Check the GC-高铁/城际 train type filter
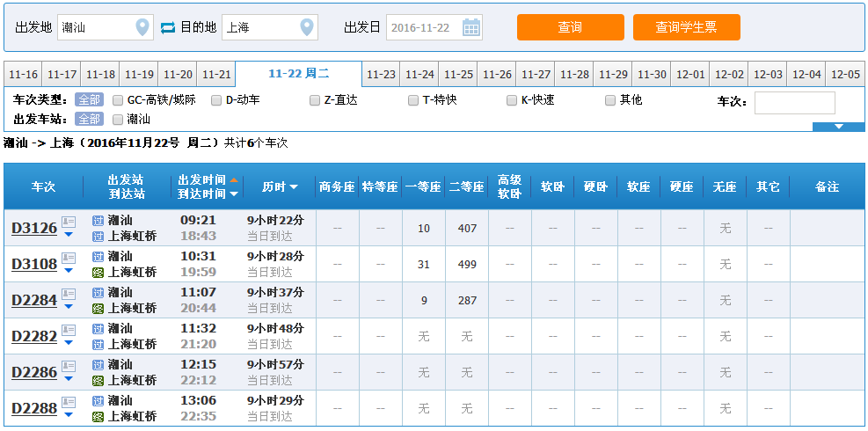868x431 pixels. point(117,100)
